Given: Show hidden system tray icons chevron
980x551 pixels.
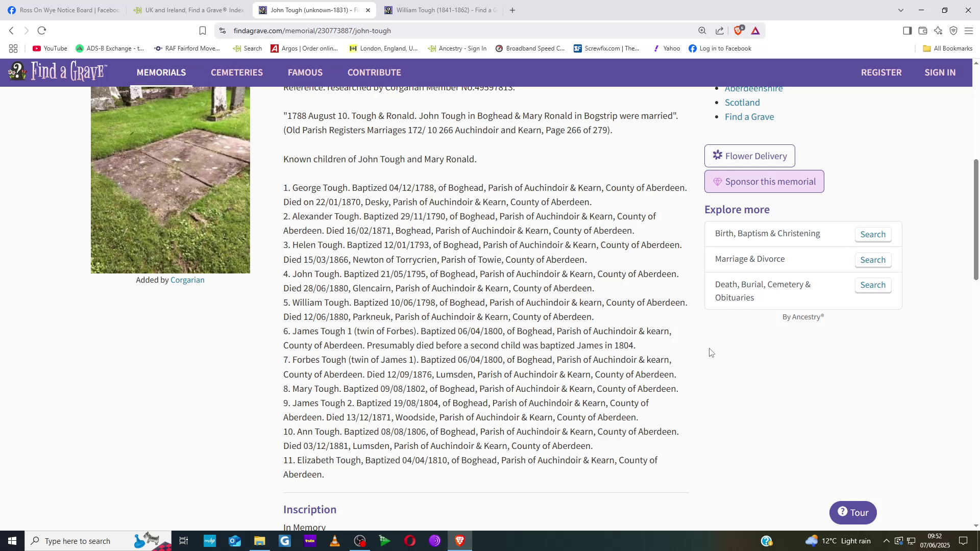Looking at the screenshot, I should (886, 541).
